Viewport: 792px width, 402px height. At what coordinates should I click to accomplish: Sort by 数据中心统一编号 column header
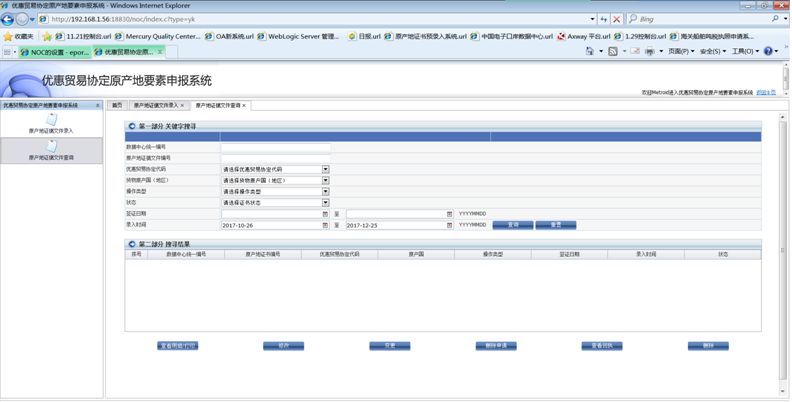coord(186,255)
